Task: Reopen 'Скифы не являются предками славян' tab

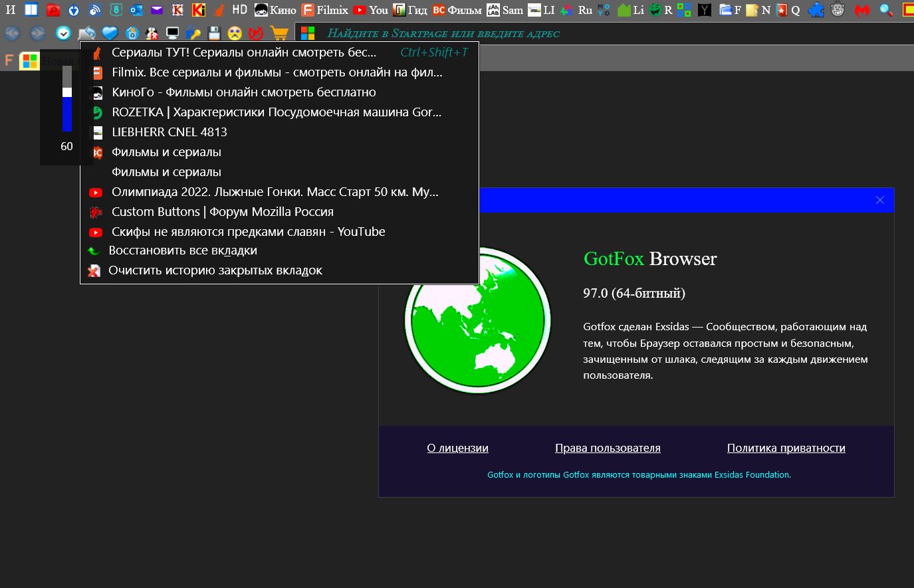Action: click(x=279, y=232)
